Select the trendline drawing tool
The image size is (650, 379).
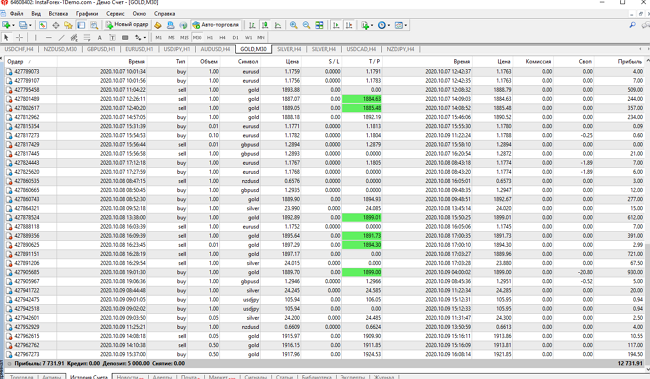(61, 38)
